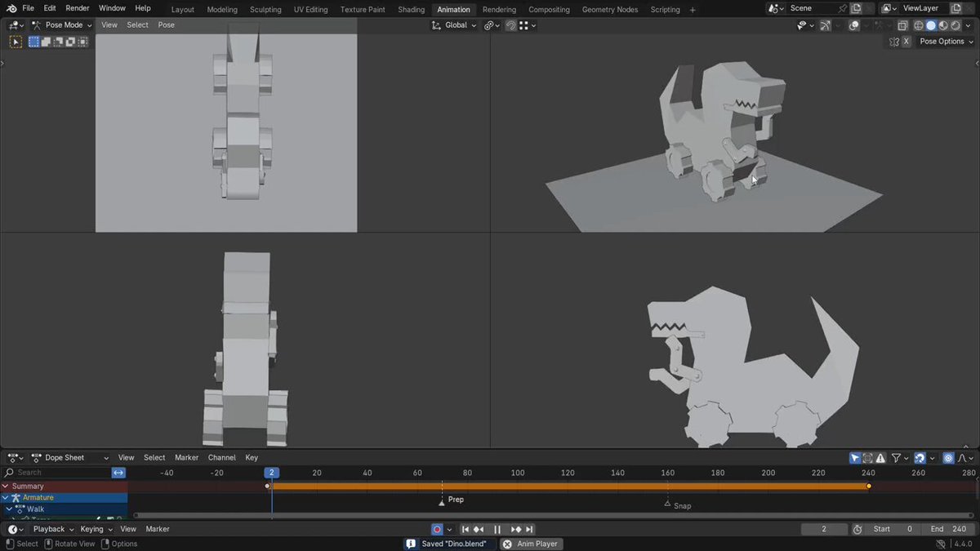Open the viewport View menu

[x=109, y=25]
